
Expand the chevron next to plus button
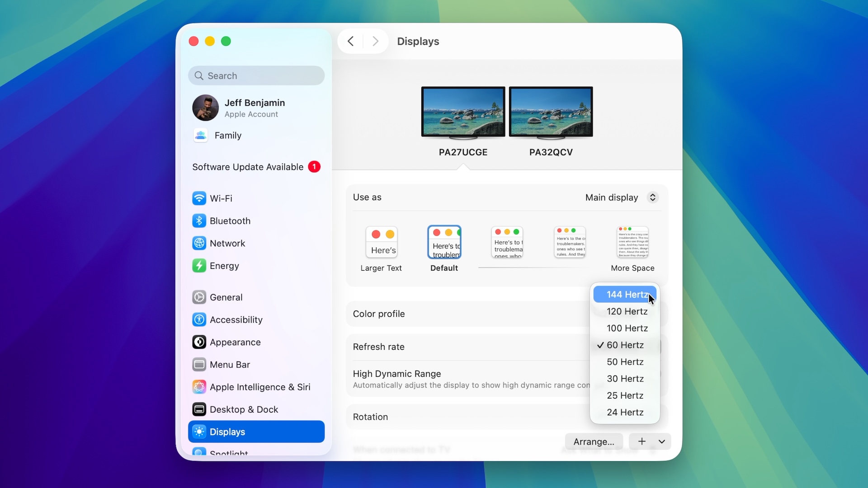(x=661, y=441)
